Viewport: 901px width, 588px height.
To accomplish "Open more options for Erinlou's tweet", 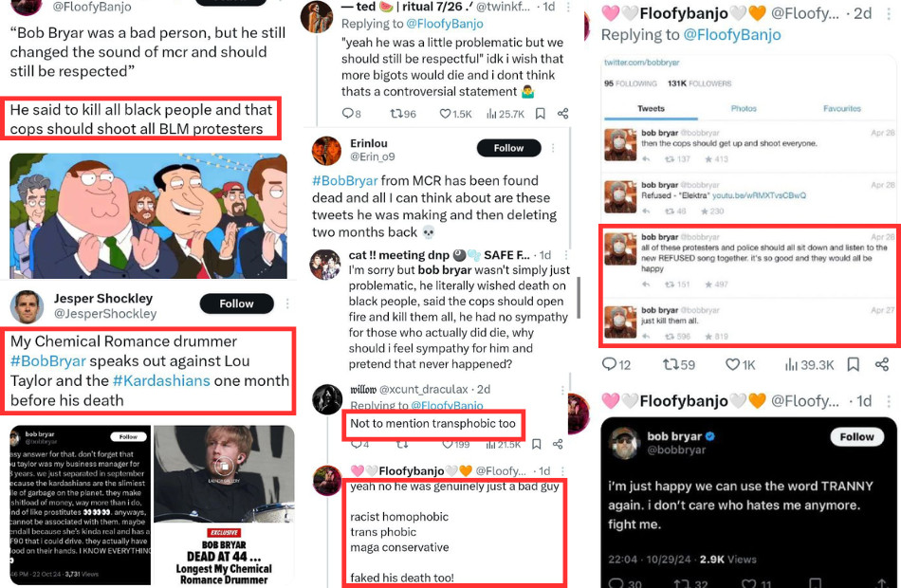I will (553, 148).
